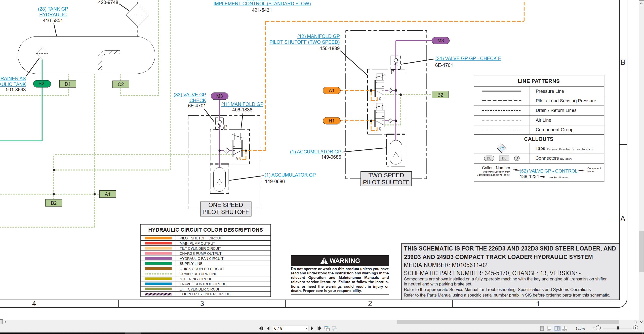Click the orange H1 connector

332,121
